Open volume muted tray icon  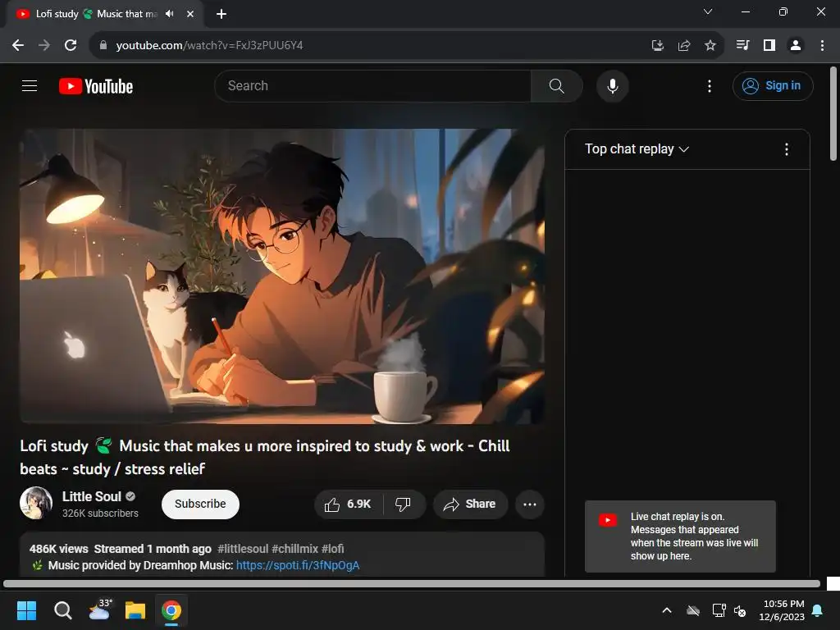pyautogui.click(x=740, y=610)
